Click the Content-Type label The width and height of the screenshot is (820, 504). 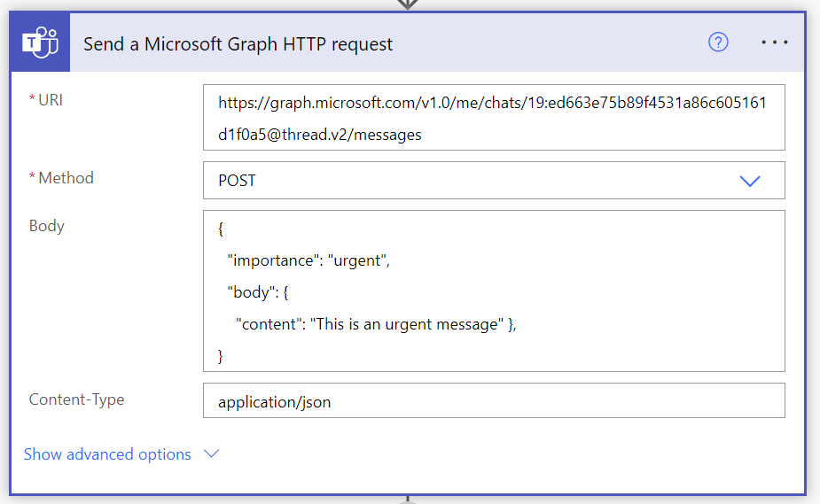coord(76,399)
